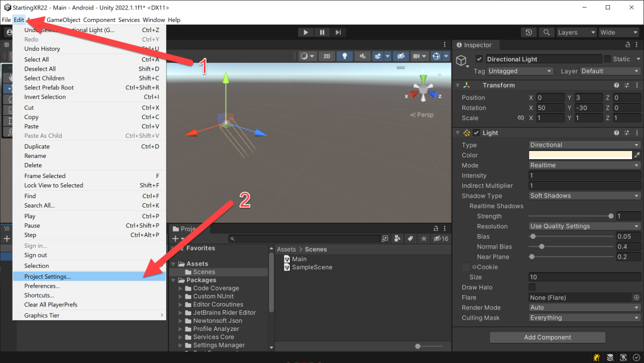Click the scene audio mute icon
Viewport: 644px width, 363px height.
(362, 56)
